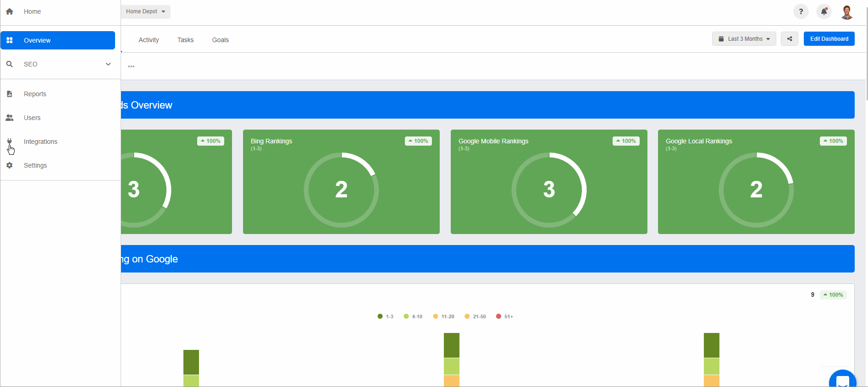Switch to the Tasks tab
Viewport: 868px width, 387px height.
pyautogui.click(x=185, y=40)
